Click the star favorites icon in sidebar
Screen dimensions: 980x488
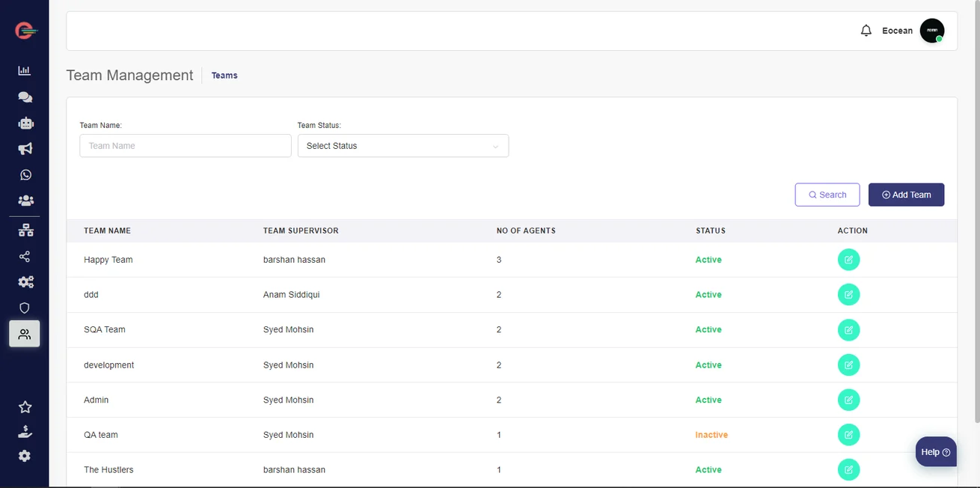point(25,407)
